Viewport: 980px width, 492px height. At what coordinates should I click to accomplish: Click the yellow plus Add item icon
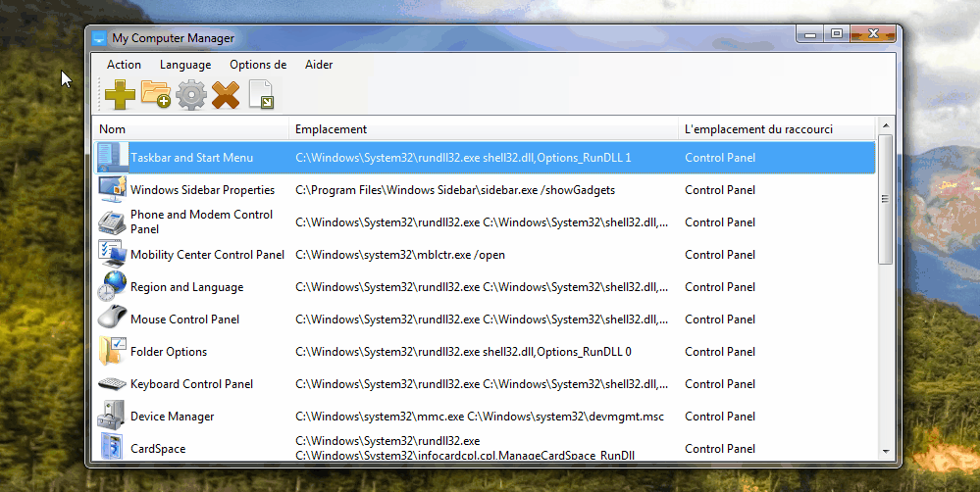[120, 94]
